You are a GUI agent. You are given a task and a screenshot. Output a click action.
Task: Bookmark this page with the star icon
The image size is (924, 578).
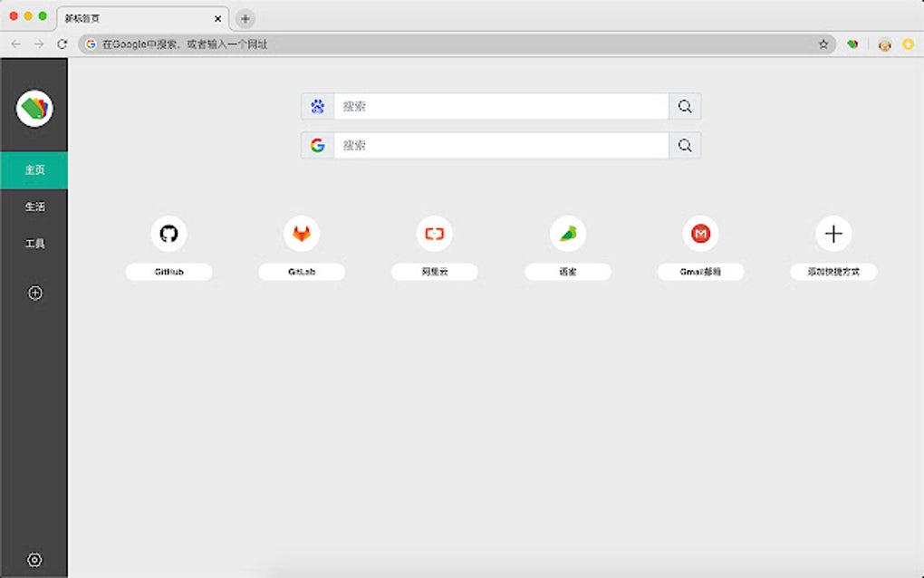coord(823,44)
